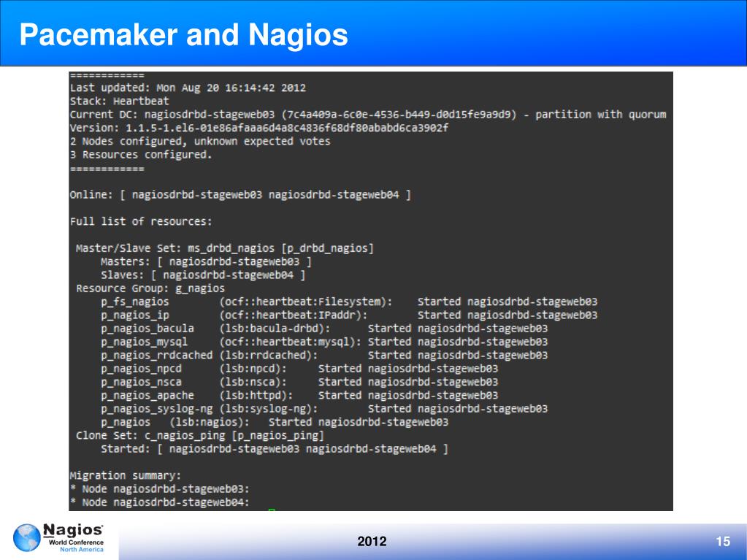Click the slide title "Pacemaker and Nagios"

pos(184,35)
